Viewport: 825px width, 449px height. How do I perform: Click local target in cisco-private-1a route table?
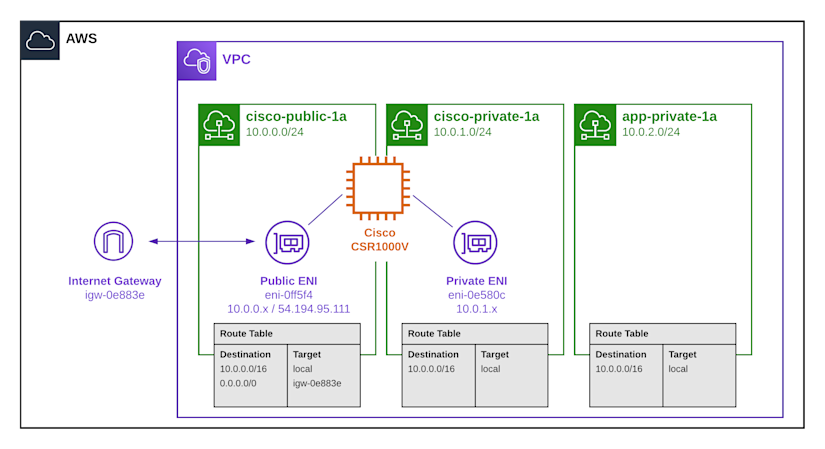(490, 369)
